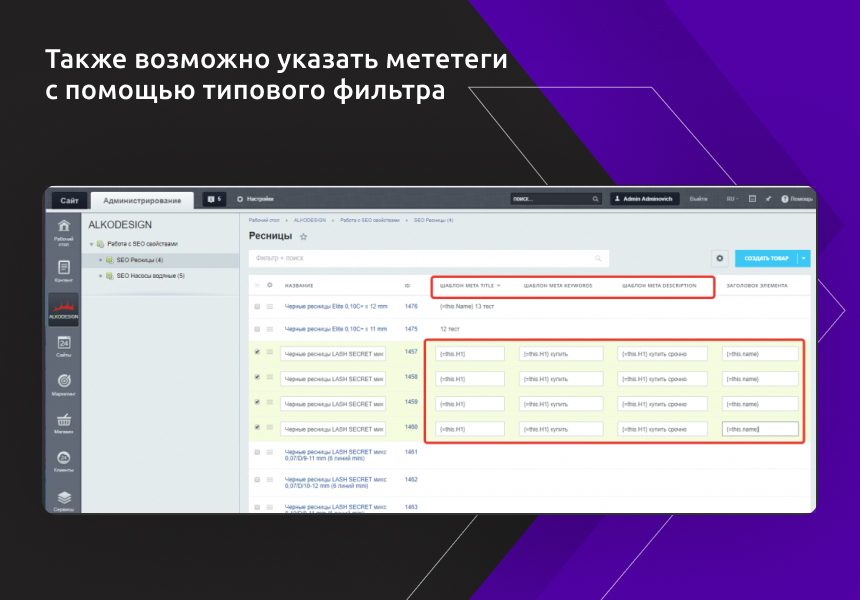Uncheck the Черные ресницы LASH SECRET checkbox

click(257, 354)
